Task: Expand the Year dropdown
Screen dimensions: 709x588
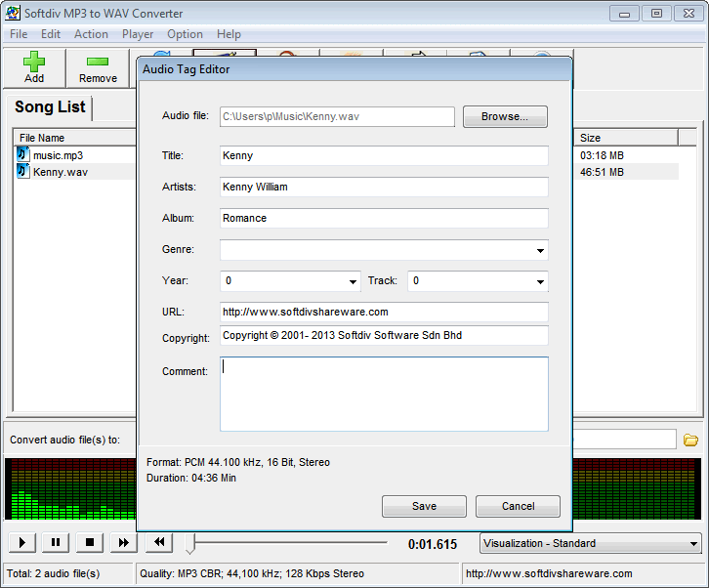Action: tap(353, 281)
